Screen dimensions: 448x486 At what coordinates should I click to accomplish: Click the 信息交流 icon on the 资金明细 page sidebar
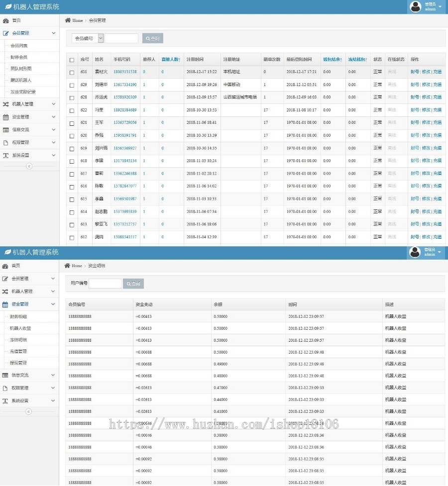(5, 375)
